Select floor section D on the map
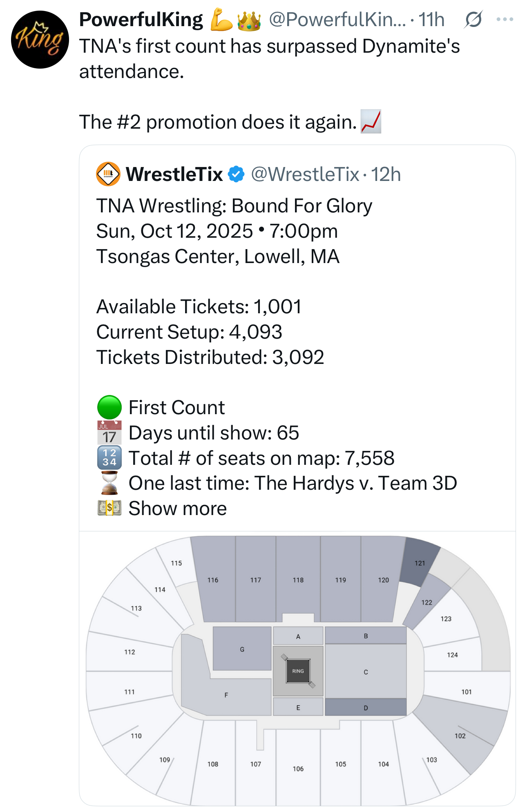The image size is (527, 812). click(366, 707)
